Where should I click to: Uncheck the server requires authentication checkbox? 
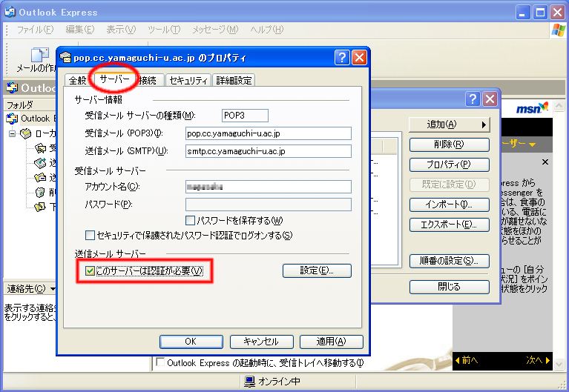[x=90, y=271]
